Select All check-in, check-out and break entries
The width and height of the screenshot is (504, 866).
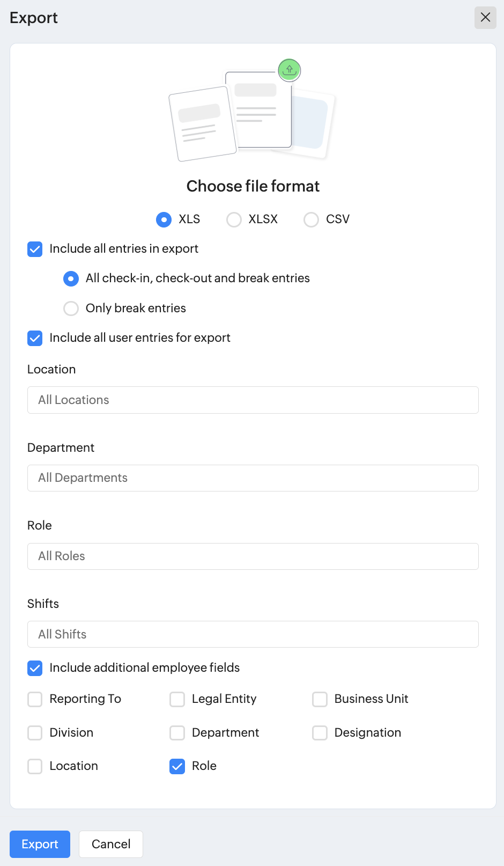pos(71,278)
